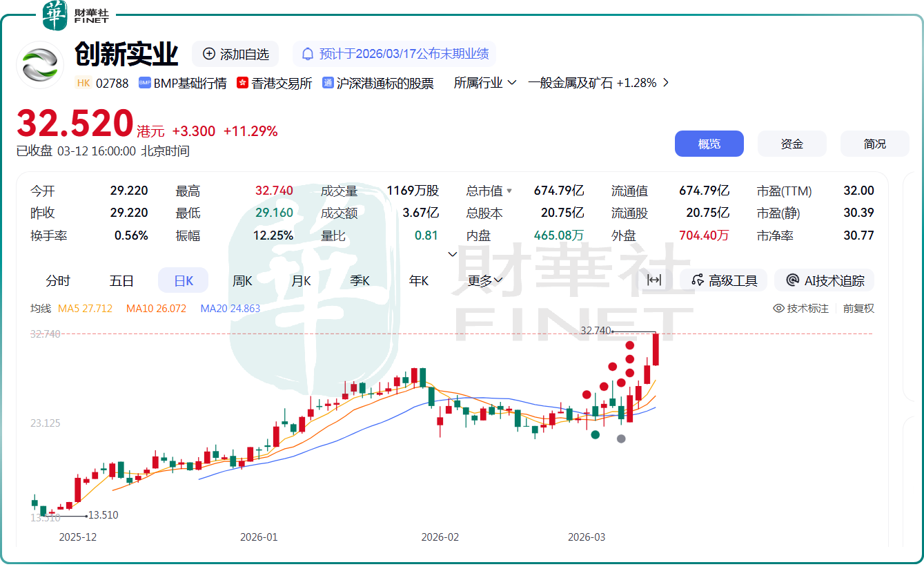Switch to the 周K chart tab
This screenshot has width=924, height=578.
click(242, 280)
